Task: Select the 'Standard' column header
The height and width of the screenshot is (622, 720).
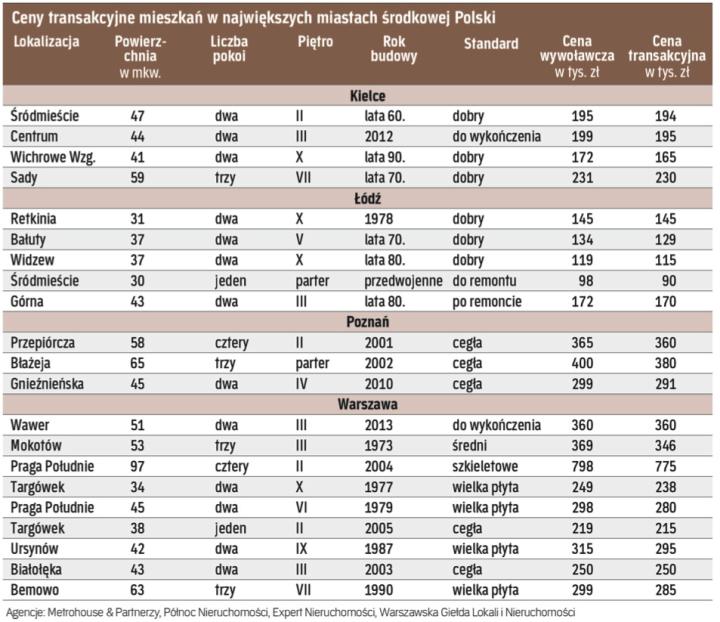Action: [x=490, y=44]
